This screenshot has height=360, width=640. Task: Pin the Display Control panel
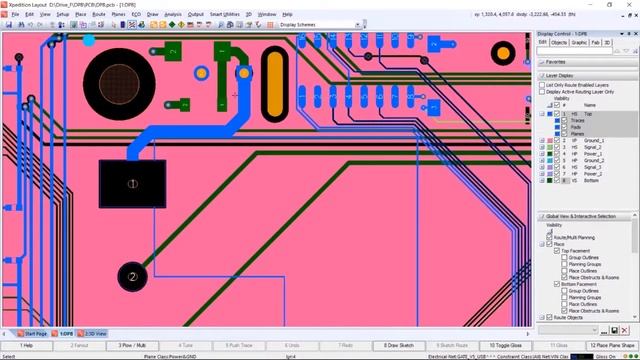(629, 34)
